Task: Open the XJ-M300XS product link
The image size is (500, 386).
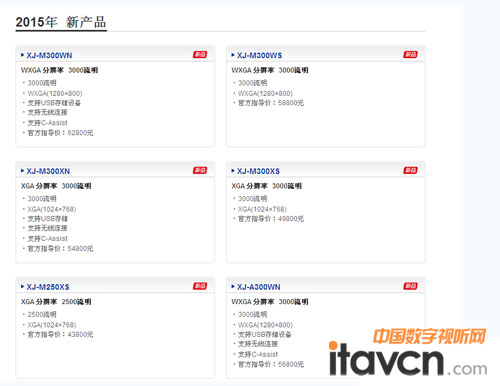Action: tap(259, 171)
